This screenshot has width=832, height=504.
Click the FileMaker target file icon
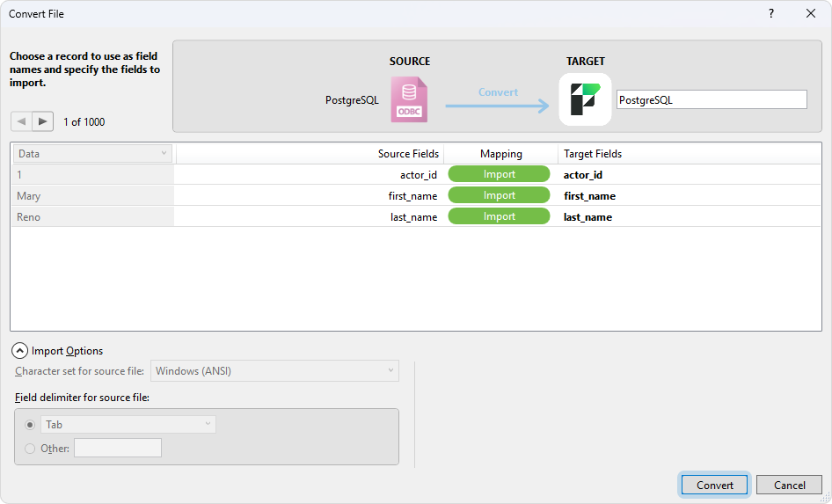tap(585, 99)
